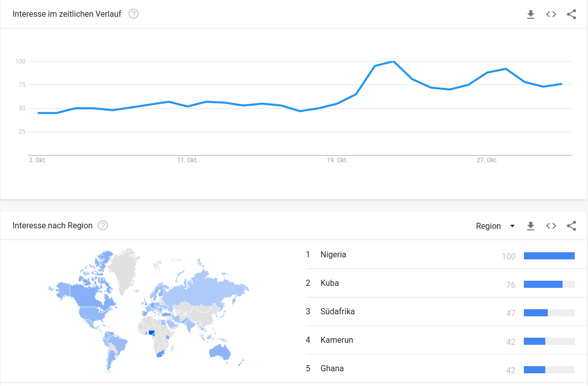
Task: Select Nigeria in the region list
Action: [x=333, y=254]
